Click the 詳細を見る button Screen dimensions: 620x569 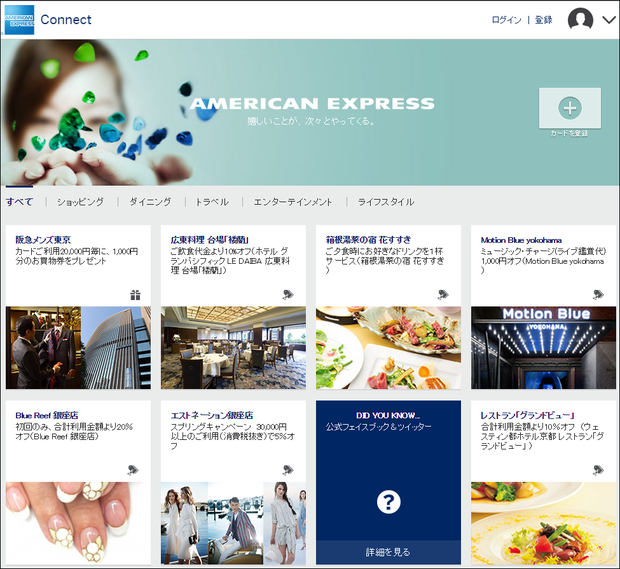click(x=388, y=552)
